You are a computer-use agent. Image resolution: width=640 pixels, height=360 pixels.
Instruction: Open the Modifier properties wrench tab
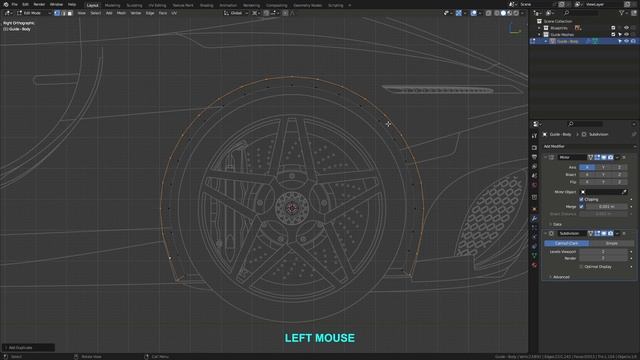534,219
